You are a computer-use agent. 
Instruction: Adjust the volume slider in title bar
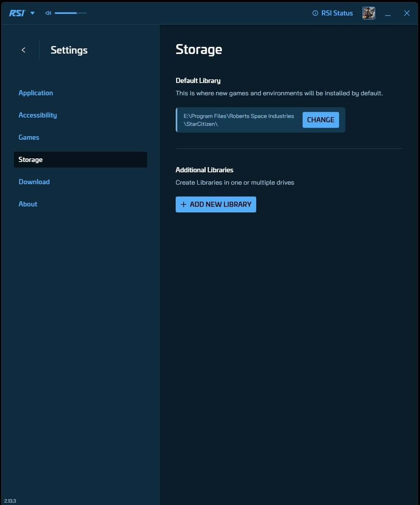tap(71, 13)
